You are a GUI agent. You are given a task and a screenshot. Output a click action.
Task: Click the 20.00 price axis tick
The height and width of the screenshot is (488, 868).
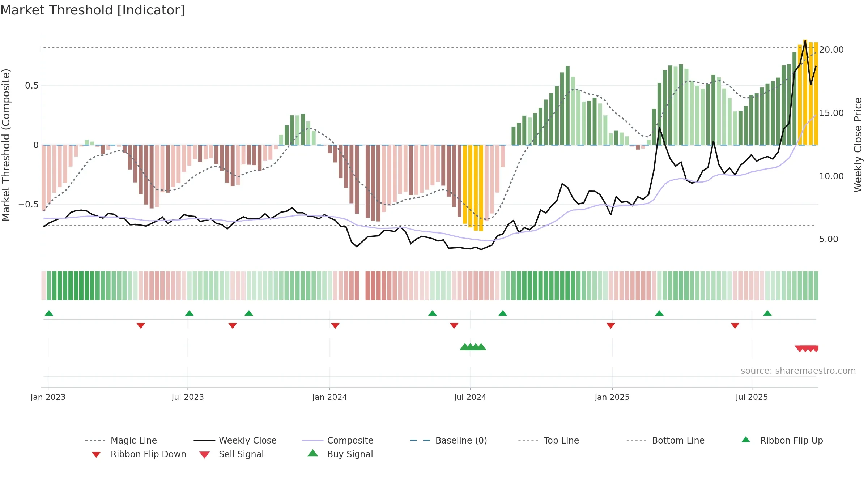(x=831, y=50)
